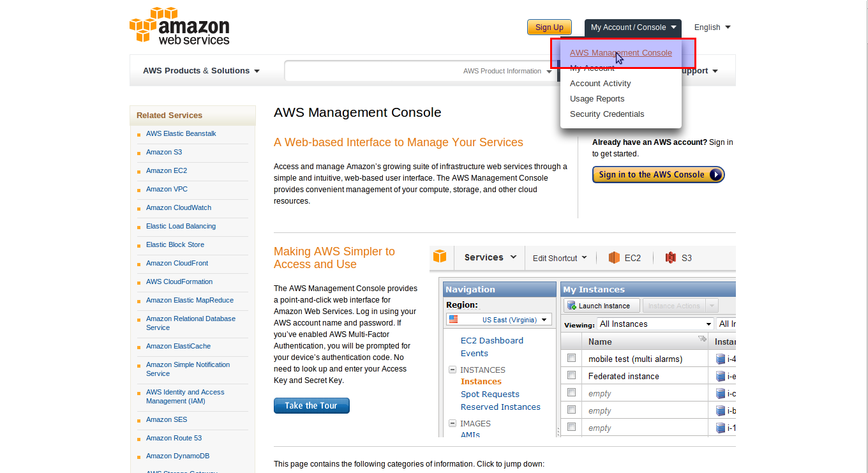
Task: Open the Elastic Block Store link
Action: [x=176, y=244]
